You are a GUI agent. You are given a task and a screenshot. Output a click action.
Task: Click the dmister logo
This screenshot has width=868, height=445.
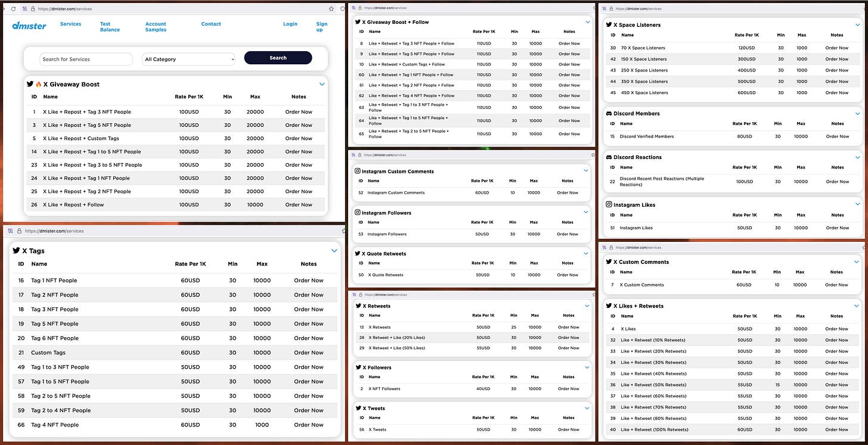coord(29,26)
